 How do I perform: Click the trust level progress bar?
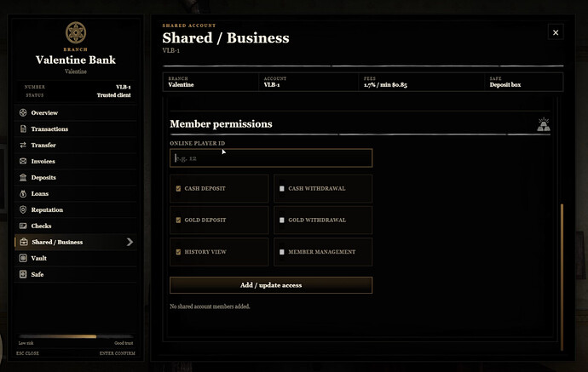point(76,336)
